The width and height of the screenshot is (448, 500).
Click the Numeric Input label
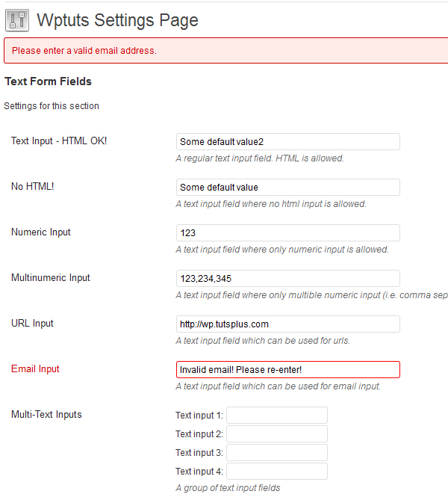pyautogui.click(x=41, y=232)
